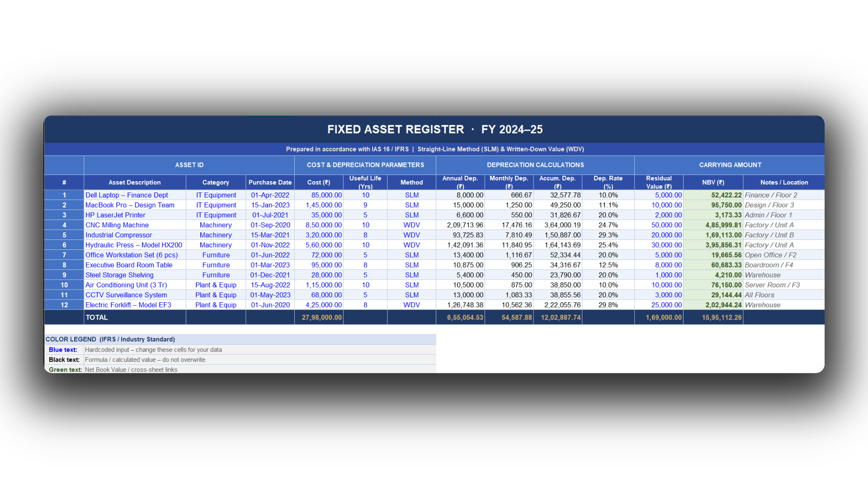Screen dimensions: 868x488
Task: Select the total monthly depreciation '54,587.88'
Action: (509, 318)
